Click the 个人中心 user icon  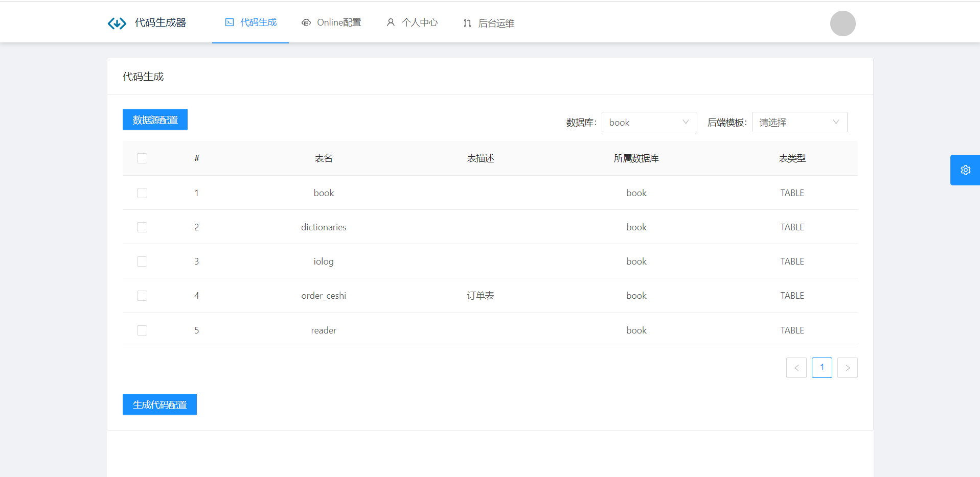click(x=391, y=22)
